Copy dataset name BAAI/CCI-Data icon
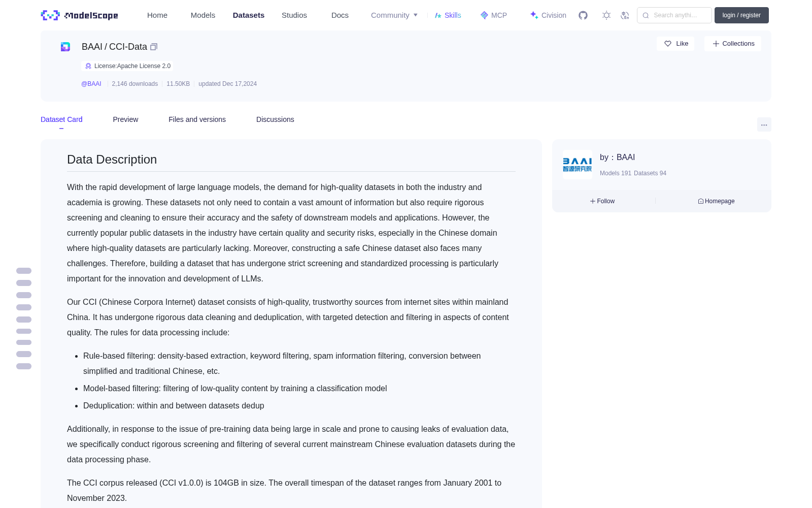812x508 pixels. coord(154,47)
